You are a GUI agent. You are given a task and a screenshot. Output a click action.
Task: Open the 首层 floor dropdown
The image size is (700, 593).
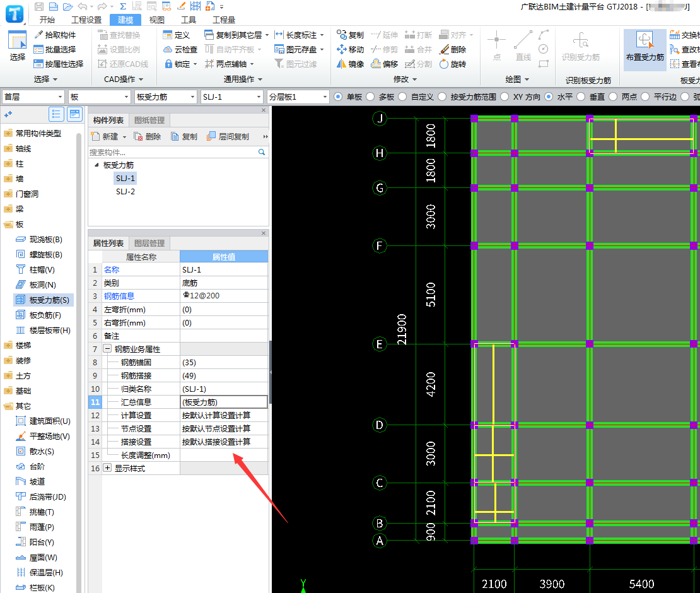click(33, 97)
